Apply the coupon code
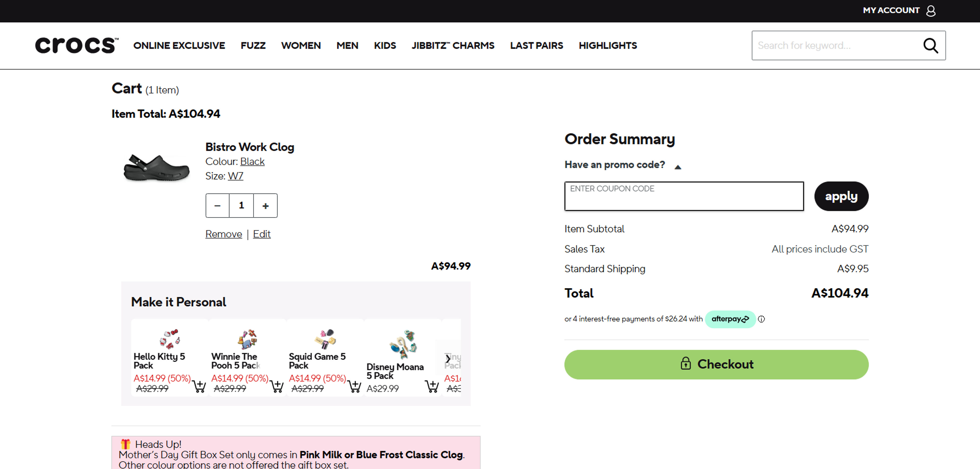Viewport: 980px width, 469px height. (841, 196)
